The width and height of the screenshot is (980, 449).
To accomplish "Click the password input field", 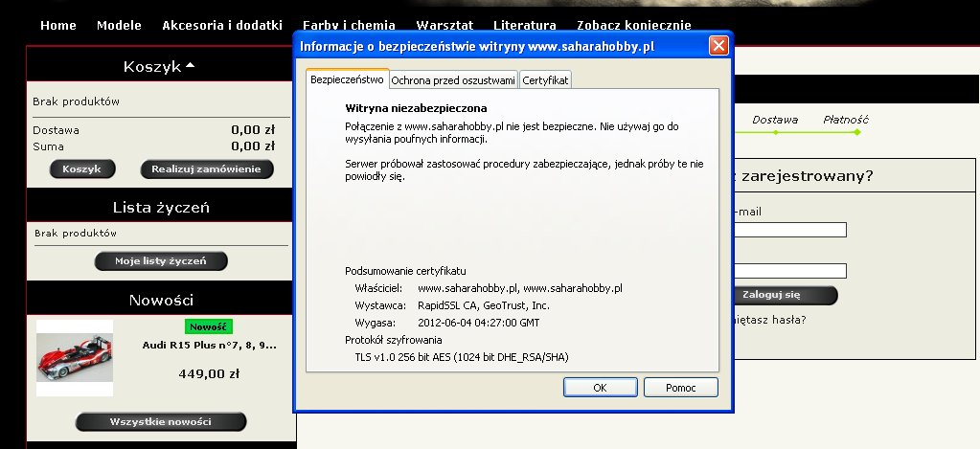I will (790, 271).
